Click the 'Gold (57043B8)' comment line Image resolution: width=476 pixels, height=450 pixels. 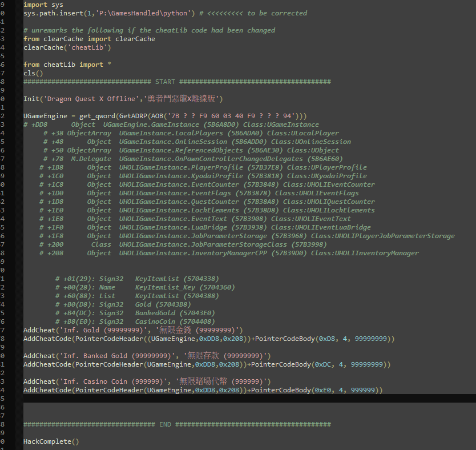point(123,304)
